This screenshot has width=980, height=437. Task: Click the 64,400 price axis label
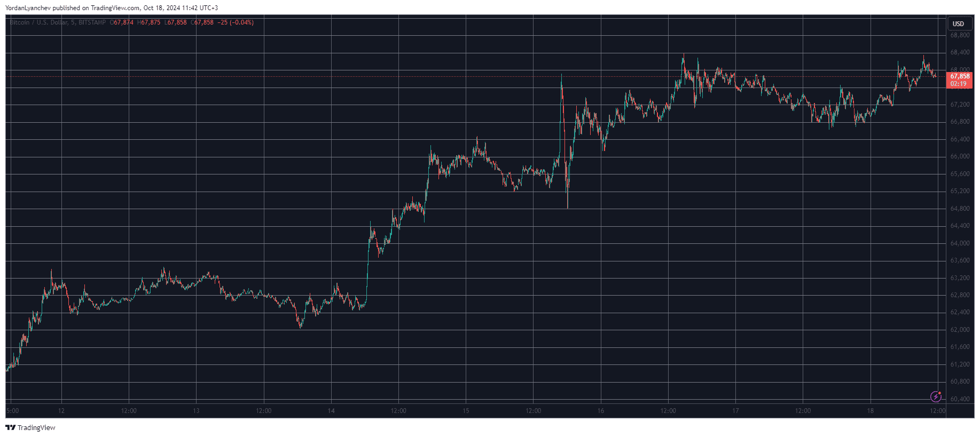(960, 226)
